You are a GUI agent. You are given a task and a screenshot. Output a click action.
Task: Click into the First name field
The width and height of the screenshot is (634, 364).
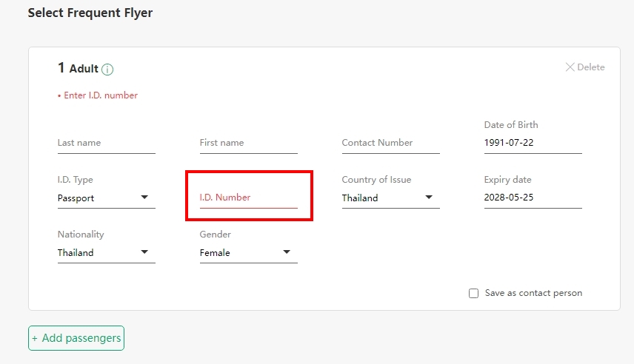[x=248, y=143]
